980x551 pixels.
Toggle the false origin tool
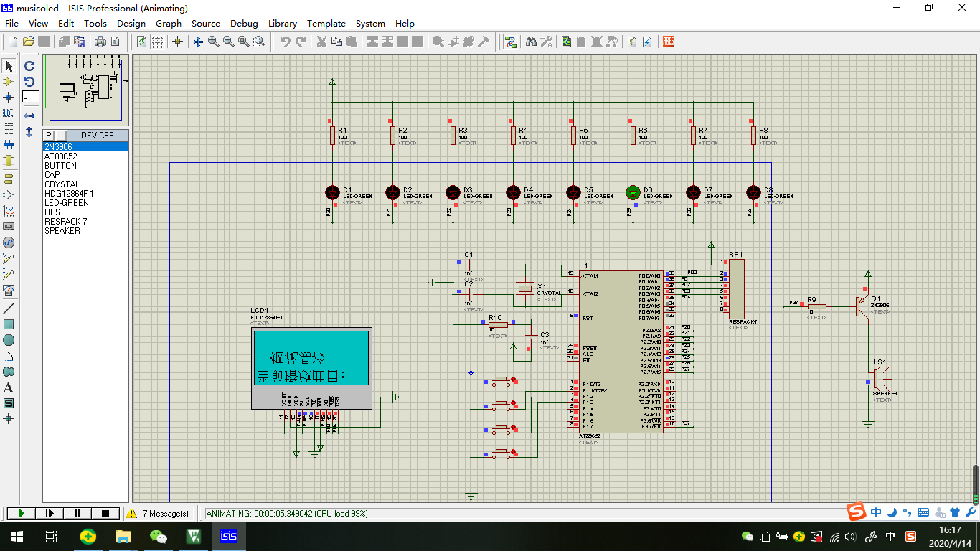(x=177, y=42)
